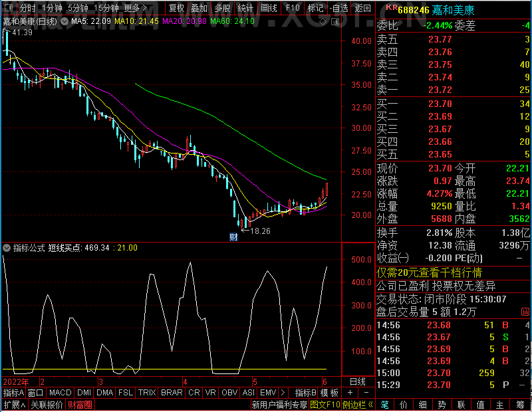The width and height of the screenshot is (532, 412).
Task: Select the 指标A tab
Action: click(x=13, y=393)
